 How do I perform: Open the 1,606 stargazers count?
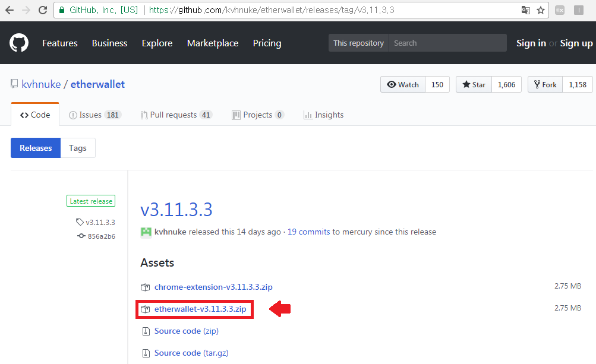[x=507, y=84]
